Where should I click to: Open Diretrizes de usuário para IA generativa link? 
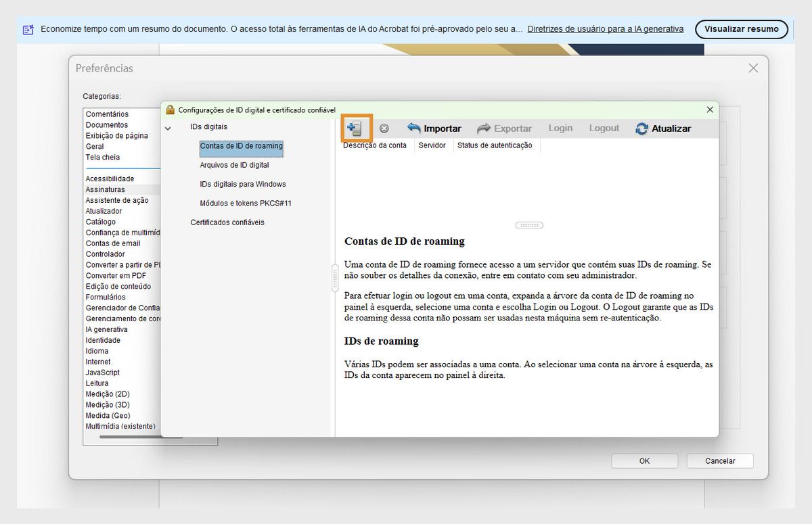(x=606, y=29)
